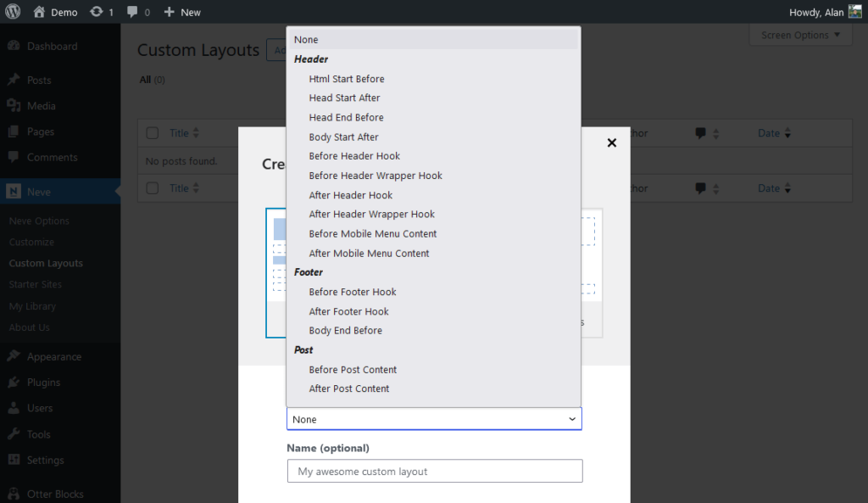This screenshot has height=503, width=868.
Task: Choose After Footer Hook option
Action: [x=433, y=311]
